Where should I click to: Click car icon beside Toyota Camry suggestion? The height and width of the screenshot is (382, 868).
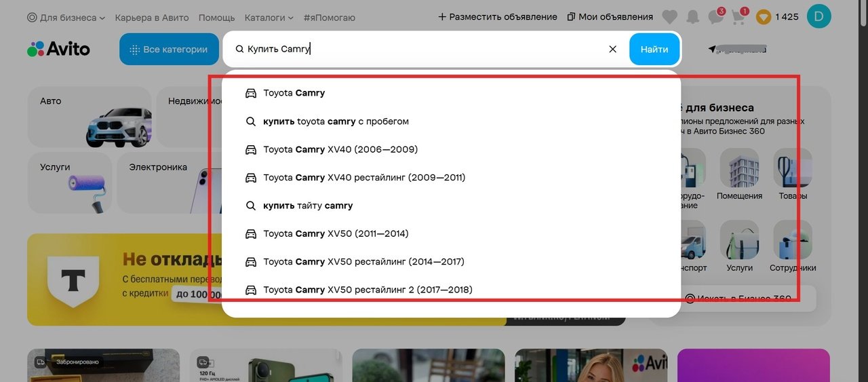coord(251,93)
